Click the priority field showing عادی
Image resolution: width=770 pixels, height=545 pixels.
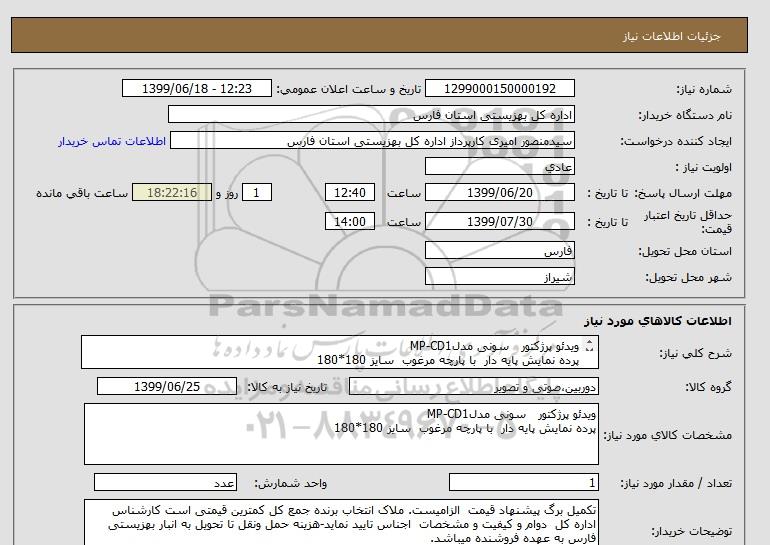[499, 166]
